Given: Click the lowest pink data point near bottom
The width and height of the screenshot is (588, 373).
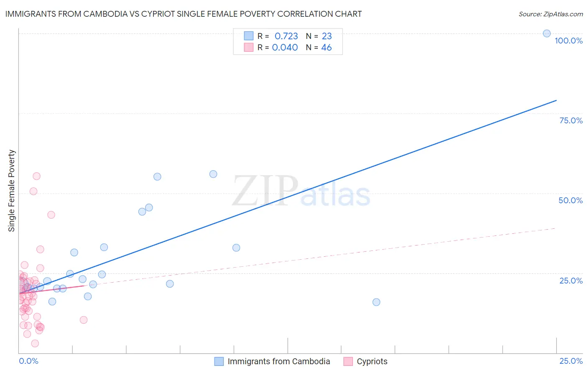Looking at the screenshot, I should pos(35,343).
